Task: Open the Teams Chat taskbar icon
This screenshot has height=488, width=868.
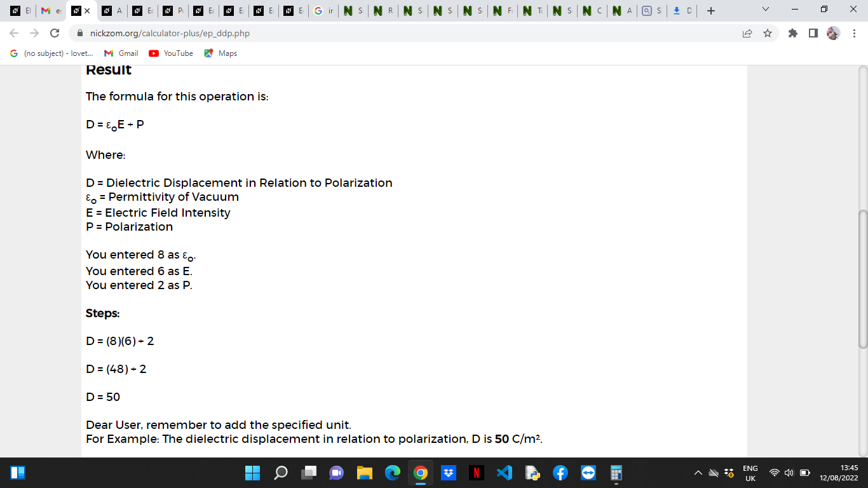Action: pos(337,473)
